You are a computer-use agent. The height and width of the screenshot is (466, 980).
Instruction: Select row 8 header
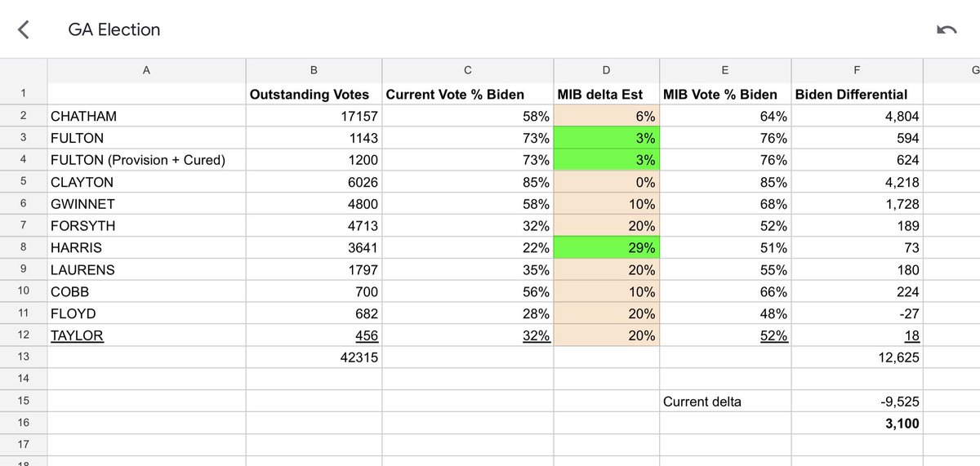point(24,248)
